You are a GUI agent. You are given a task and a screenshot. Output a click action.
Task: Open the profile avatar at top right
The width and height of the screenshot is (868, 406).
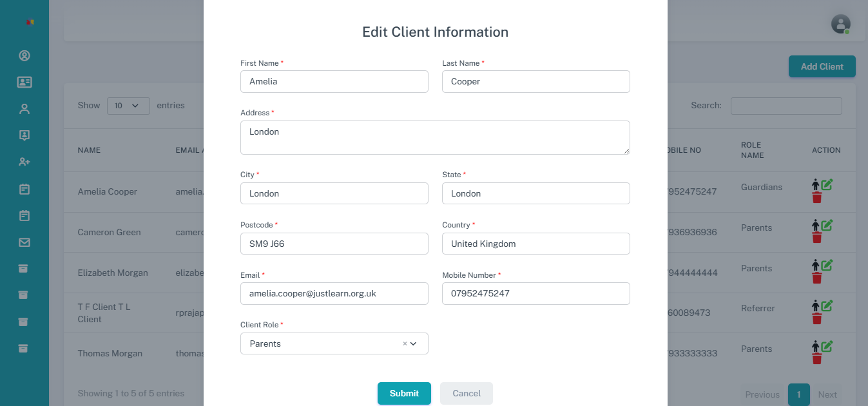[840, 24]
